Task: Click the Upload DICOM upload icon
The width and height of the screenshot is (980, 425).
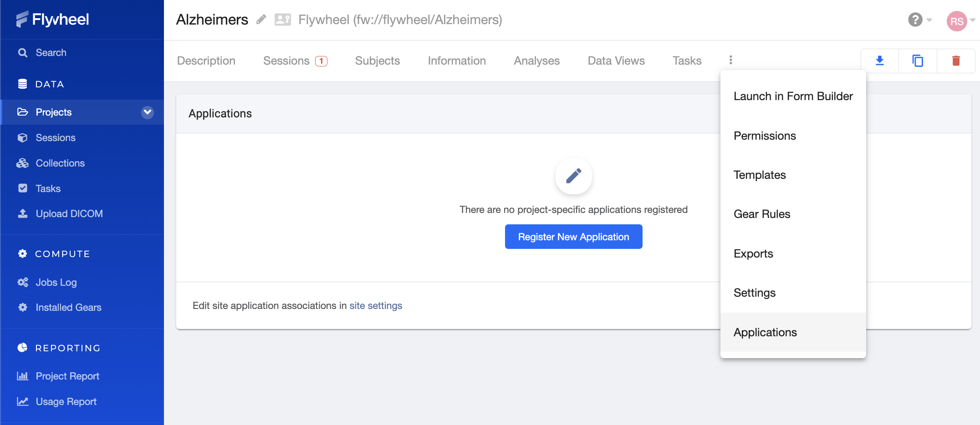Action: [x=22, y=213]
